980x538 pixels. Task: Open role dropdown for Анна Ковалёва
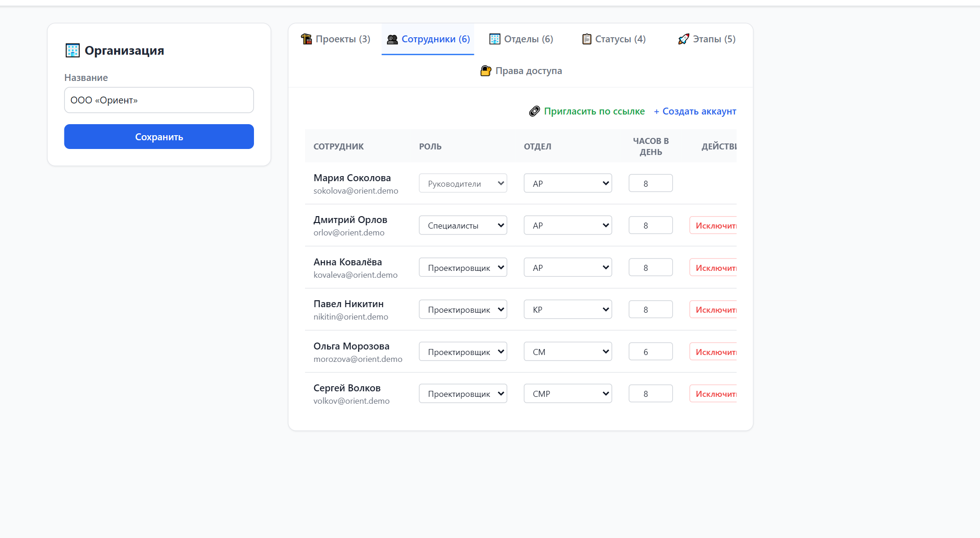pos(463,268)
